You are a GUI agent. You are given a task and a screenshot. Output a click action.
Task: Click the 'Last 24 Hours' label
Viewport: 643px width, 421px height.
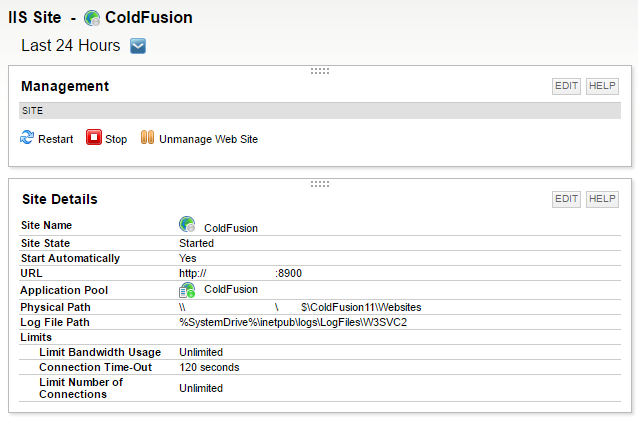click(71, 46)
